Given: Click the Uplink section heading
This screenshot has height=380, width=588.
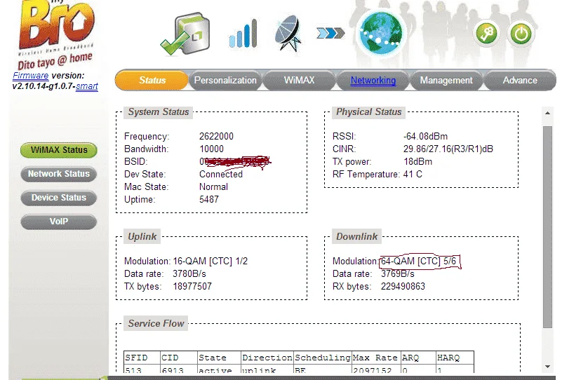Looking at the screenshot, I should coord(142,237).
